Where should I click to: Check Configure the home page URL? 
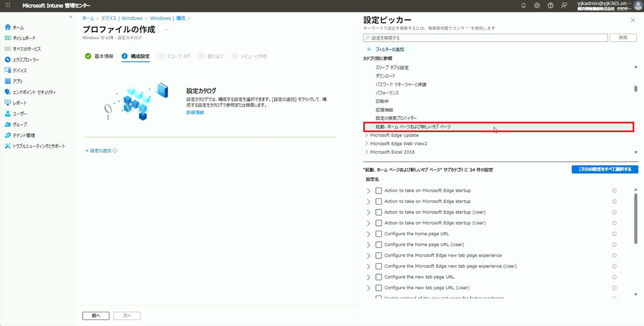point(379,234)
